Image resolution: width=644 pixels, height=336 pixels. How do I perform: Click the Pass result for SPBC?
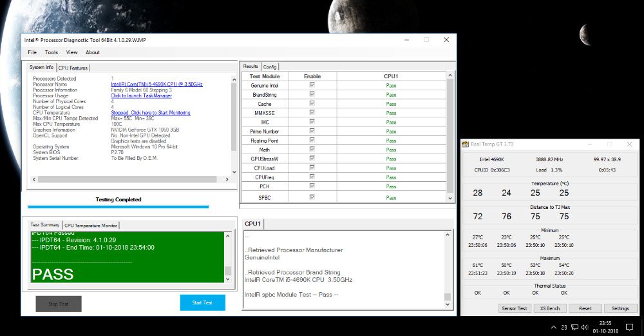[391, 198]
